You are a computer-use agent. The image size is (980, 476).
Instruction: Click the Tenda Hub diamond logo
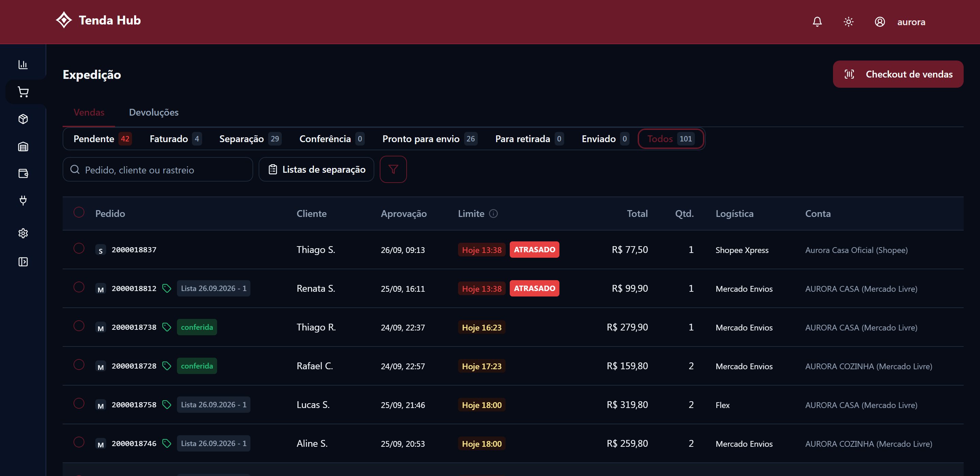(x=64, y=20)
